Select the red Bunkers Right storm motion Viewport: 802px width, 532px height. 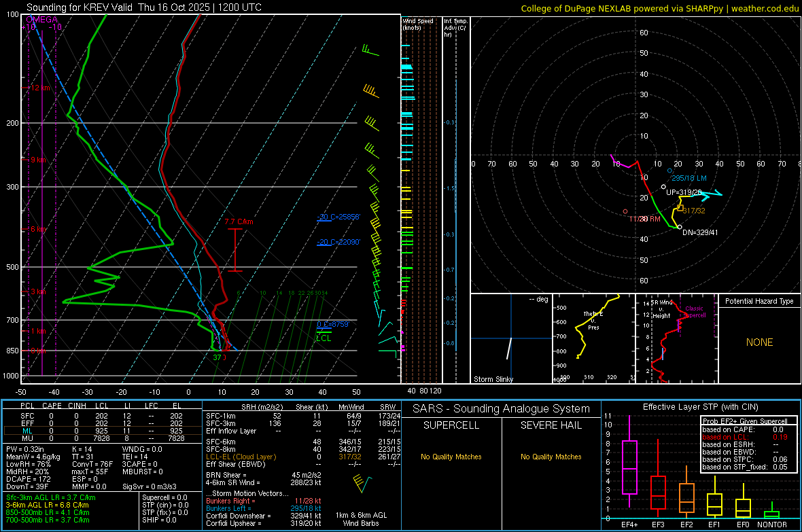pyautogui.click(x=264, y=501)
